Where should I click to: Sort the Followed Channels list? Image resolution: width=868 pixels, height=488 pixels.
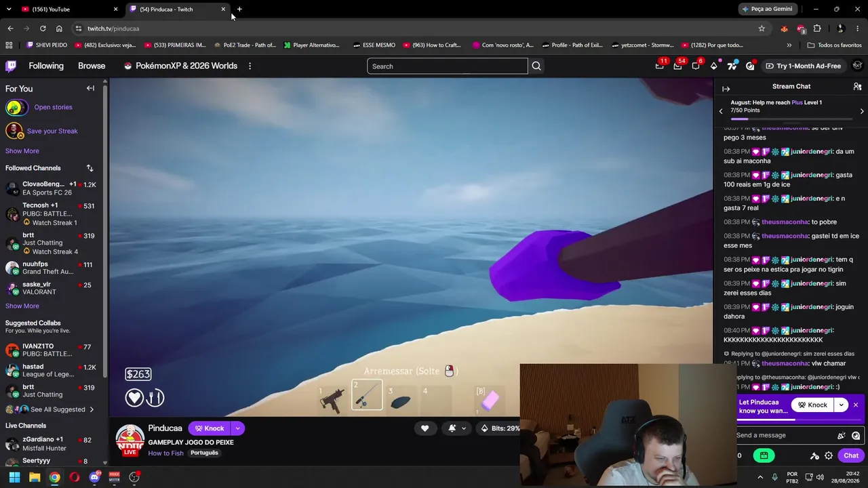90,168
